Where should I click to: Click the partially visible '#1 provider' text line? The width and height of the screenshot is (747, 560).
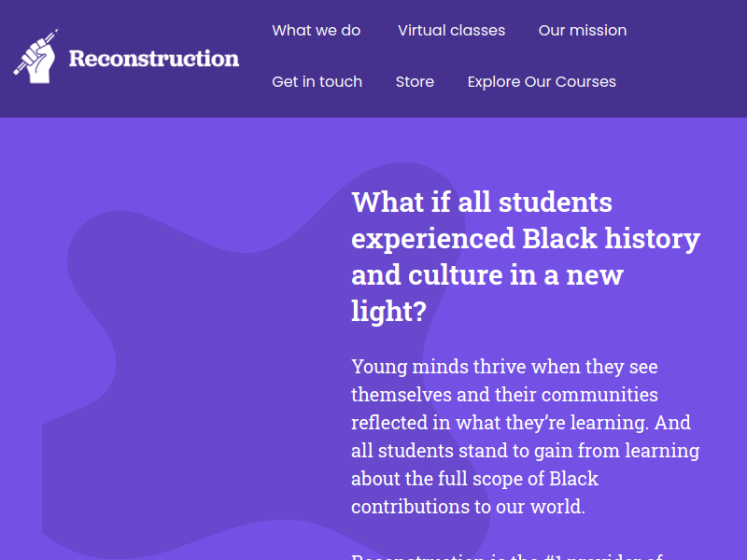point(507,556)
